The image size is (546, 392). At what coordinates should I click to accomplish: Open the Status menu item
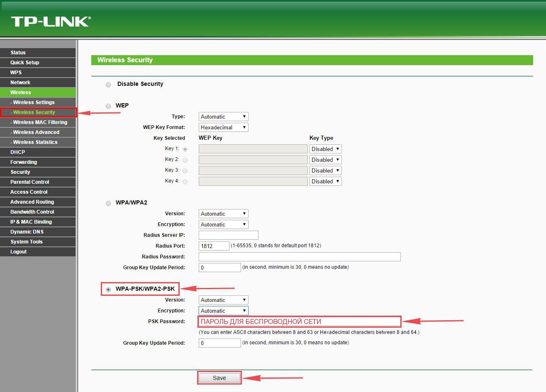[x=38, y=53]
